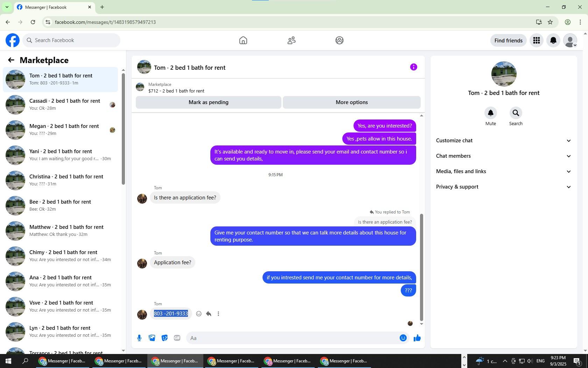Viewport: 588px width, 368px height.
Task: Choose a GIF
Action: (x=177, y=338)
